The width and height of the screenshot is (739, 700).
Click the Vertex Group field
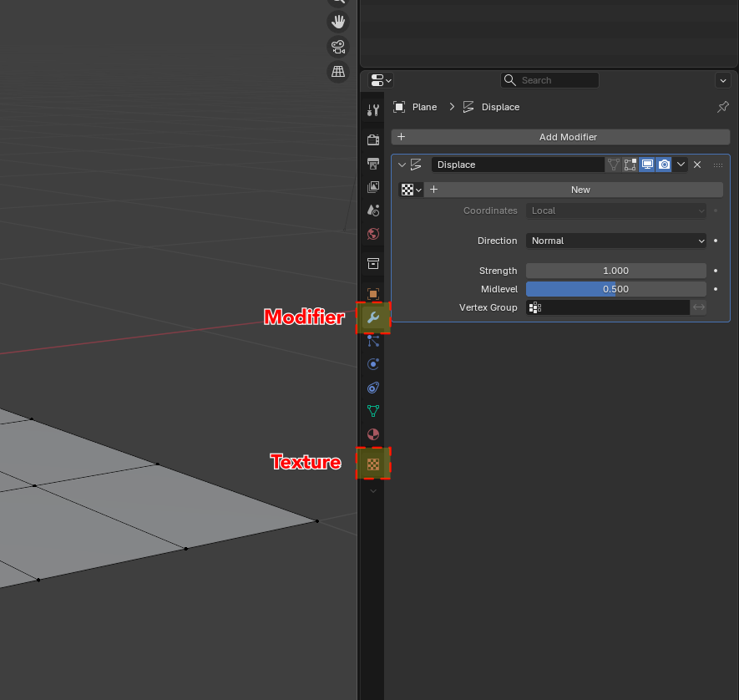(x=608, y=307)
